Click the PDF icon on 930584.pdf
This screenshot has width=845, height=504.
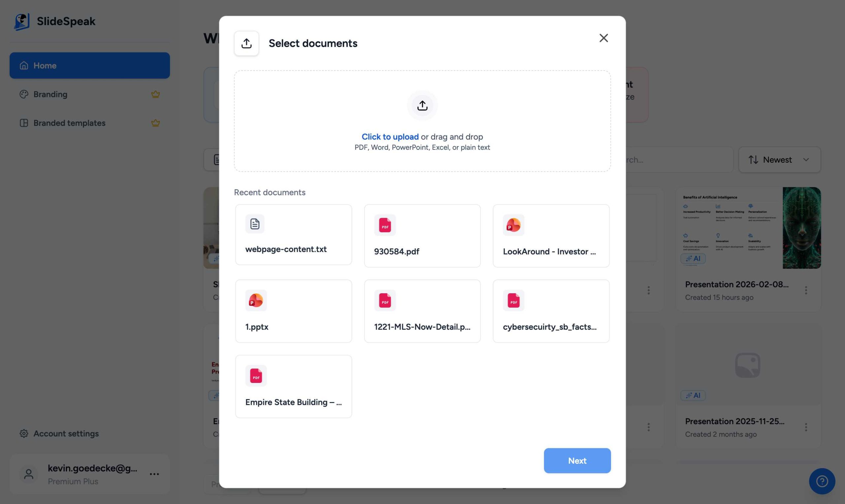[385, 225]
